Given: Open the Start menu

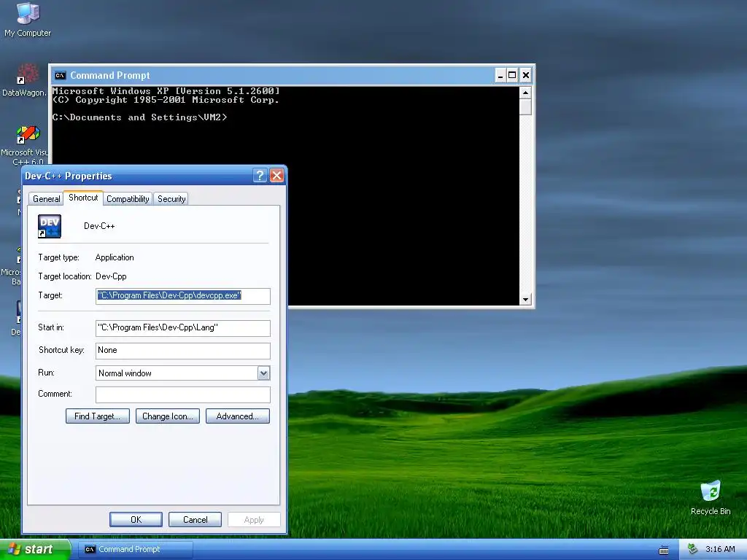Looking at the screenshot, I should tap(35, 549).
